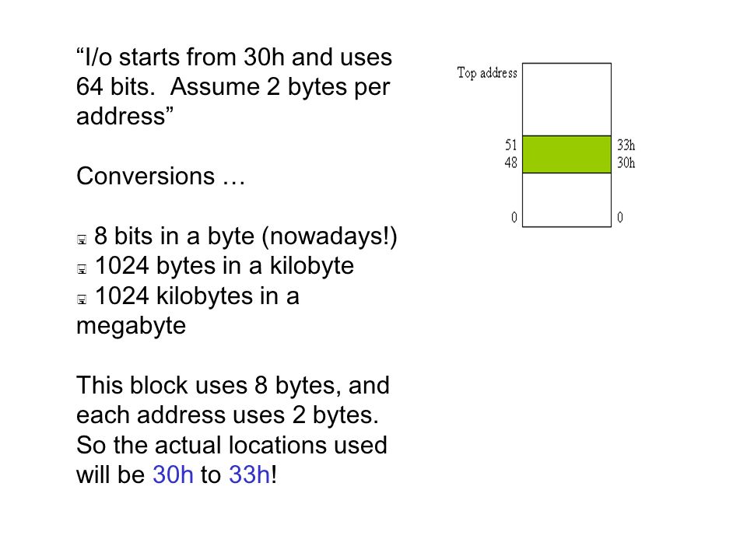This screenshot has width=747, height=560.
Task: Select the blue '30h' text in last line
Action: [x=173, y=474]
